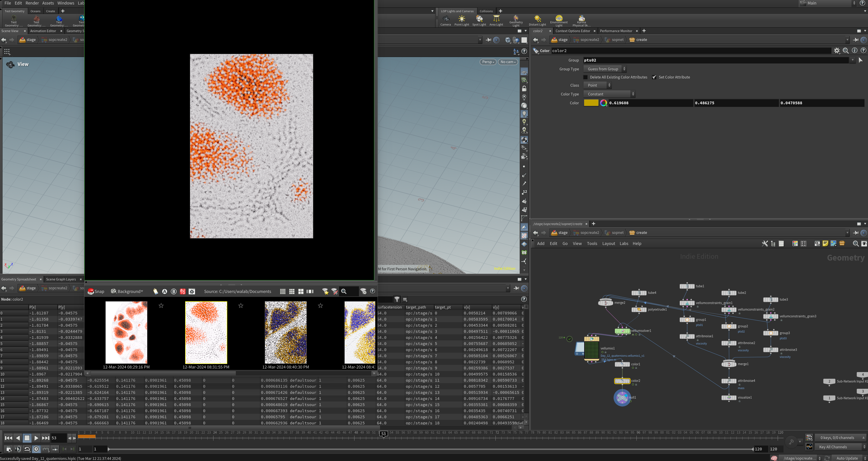Click the red Color value field 0.619608
Screen dimensions: 868x461
click(650, 103)
